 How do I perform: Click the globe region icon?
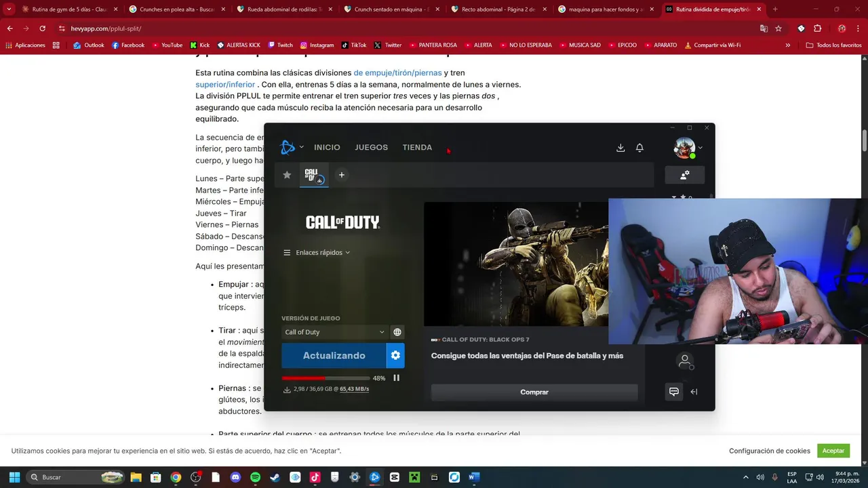pos(397,332)
